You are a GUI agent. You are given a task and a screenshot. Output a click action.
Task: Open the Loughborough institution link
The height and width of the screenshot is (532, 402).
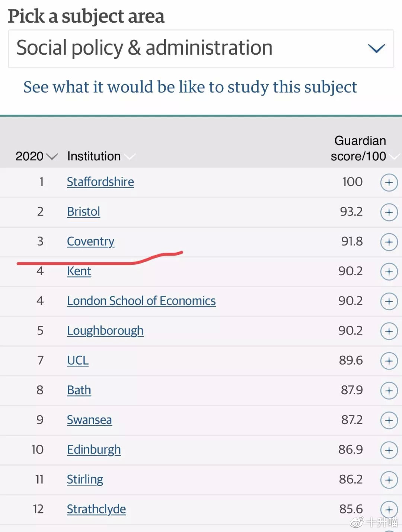point(105,331)
